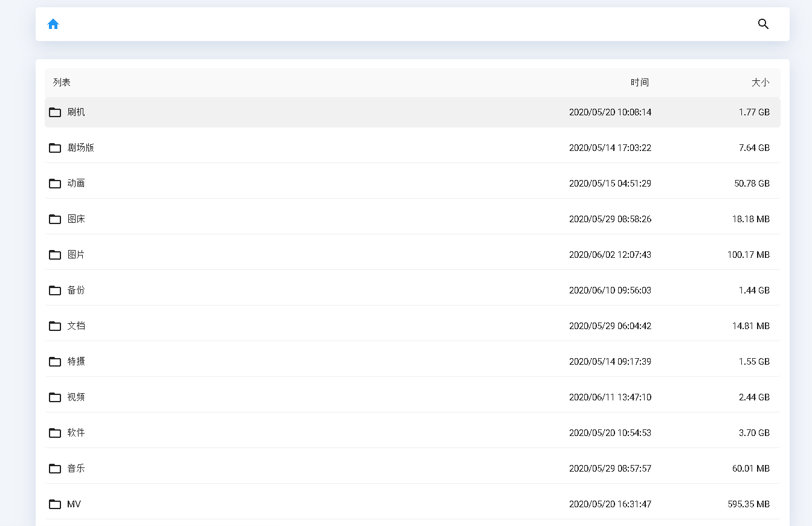
Task: Open the 图床 folder name
Action: (76, 219)
